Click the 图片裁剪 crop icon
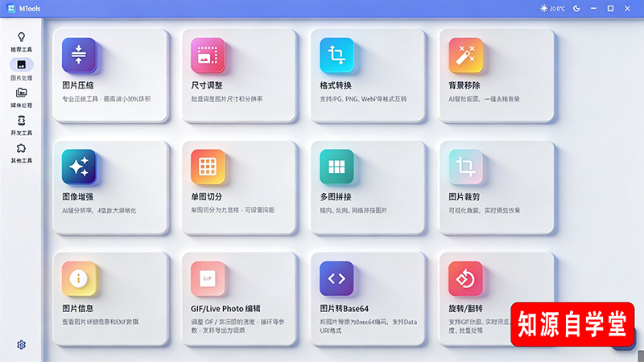 tap(465, 167)
